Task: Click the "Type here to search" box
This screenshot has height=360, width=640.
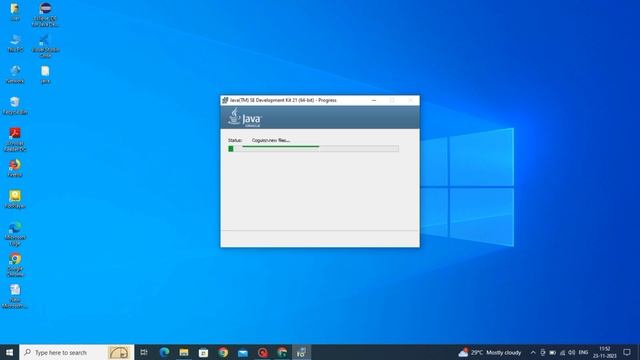Action: pyautogui.click(x=77, y=352)
